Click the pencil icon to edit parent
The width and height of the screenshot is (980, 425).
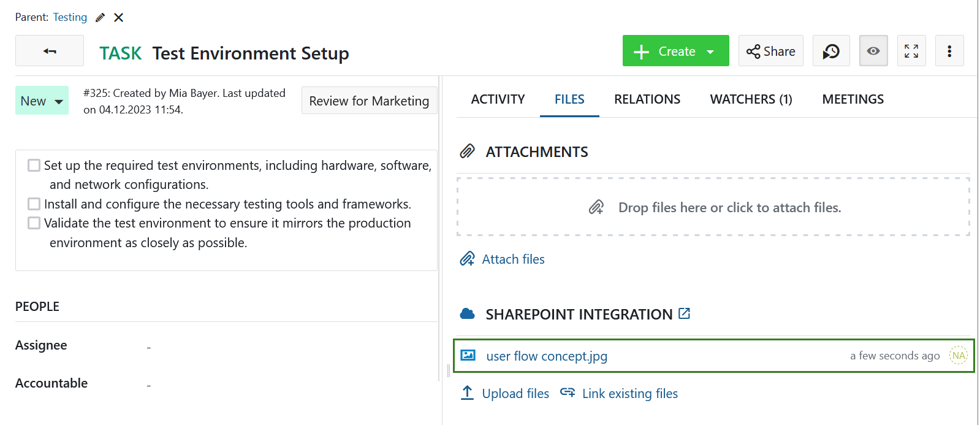pos(100,18)
